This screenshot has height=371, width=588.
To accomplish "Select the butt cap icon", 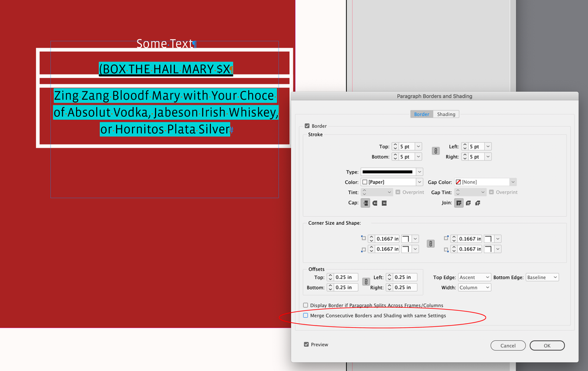I will click(x=365, y=203).
